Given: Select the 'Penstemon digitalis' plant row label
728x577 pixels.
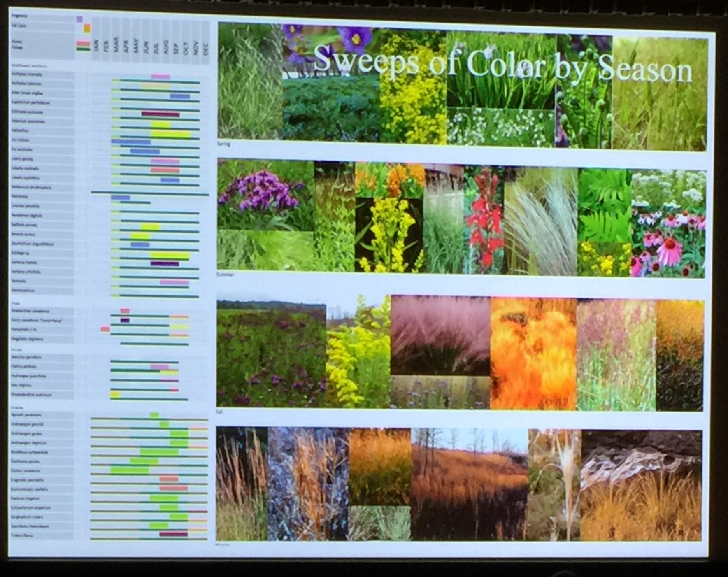Looking at the screenshot, I should pyautogui.click(x=27, y=215).
